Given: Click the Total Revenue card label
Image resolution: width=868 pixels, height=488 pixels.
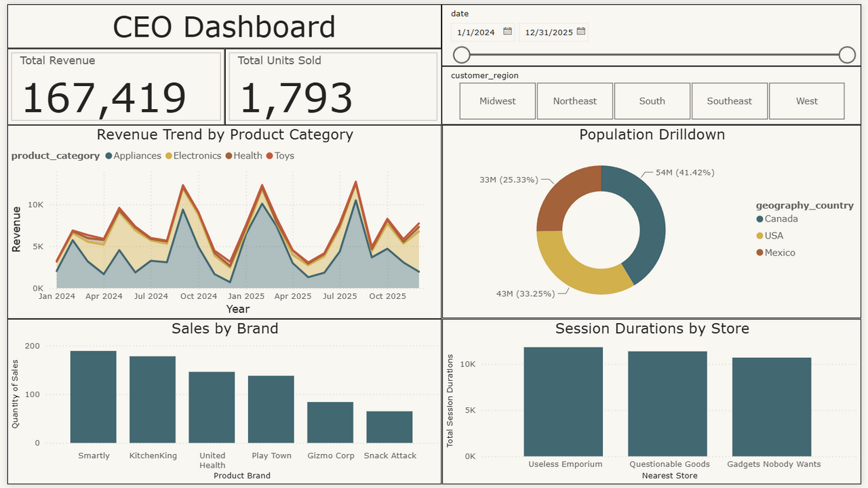Looking at the screenshot, I should pos(58,60).
